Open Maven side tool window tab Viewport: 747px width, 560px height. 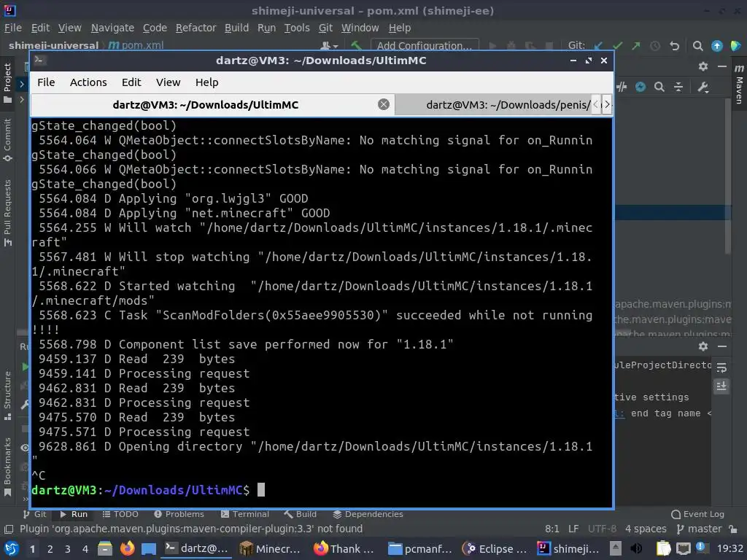pyautogui.click(x=739, y=85)
